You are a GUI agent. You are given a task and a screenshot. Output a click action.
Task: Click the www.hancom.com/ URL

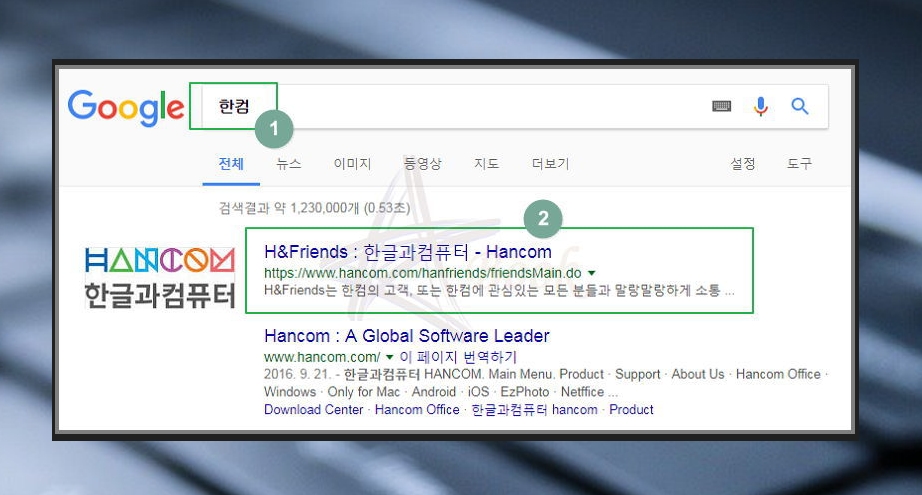click(x=322, y=357)
